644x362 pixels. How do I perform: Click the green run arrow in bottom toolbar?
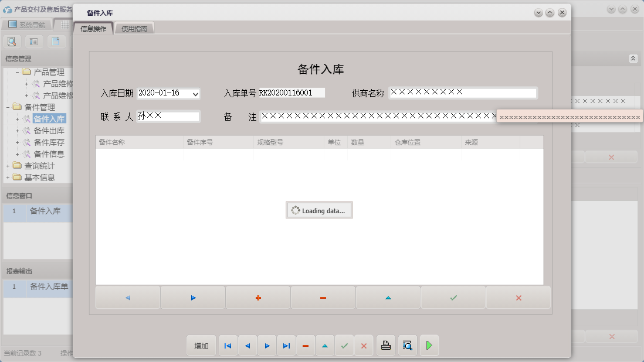429,346
